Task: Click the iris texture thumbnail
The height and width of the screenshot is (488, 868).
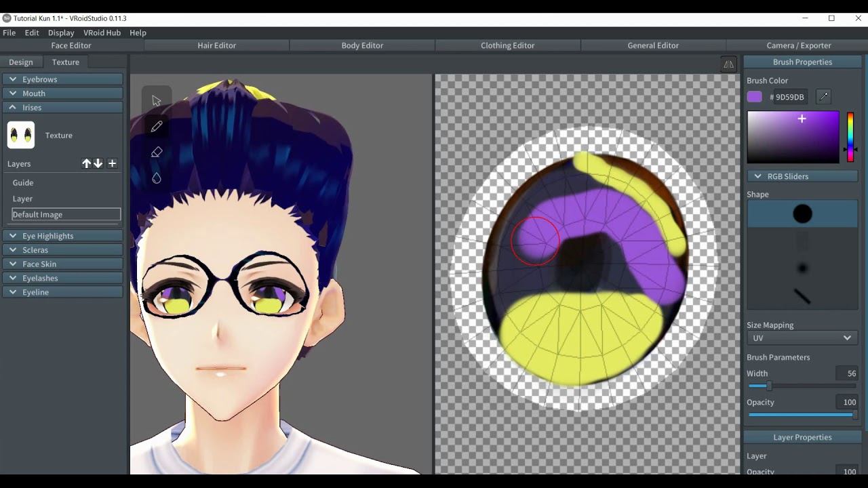Action: tap(21, 135)
